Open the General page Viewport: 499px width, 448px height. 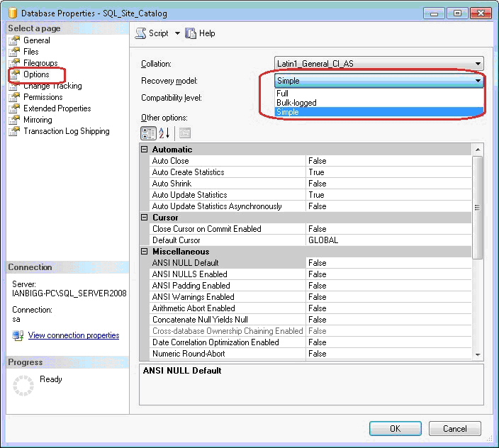click(x=36, y=40)
